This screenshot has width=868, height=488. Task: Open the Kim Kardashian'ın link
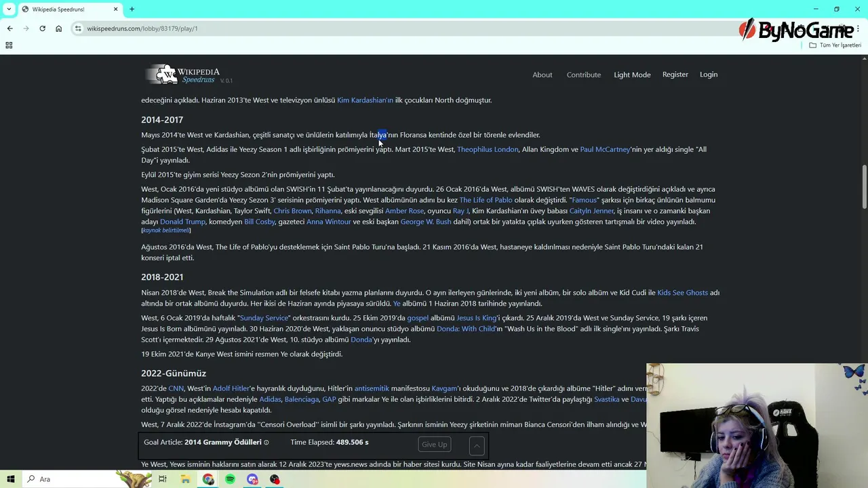(365, 100)
